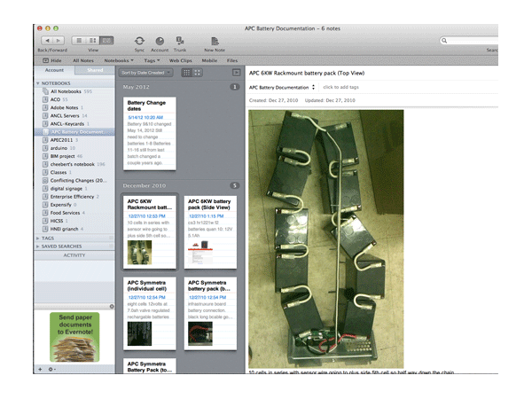Screen dimensions: 532x399
Task: Select All Notebooks in the sidebar
Action: point(74,91)
